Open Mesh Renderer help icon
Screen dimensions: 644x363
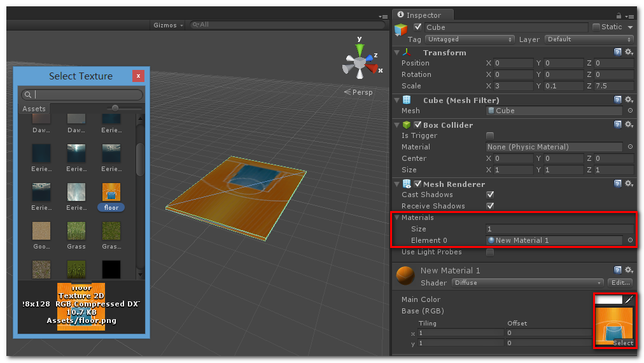[x=617, y=184]
